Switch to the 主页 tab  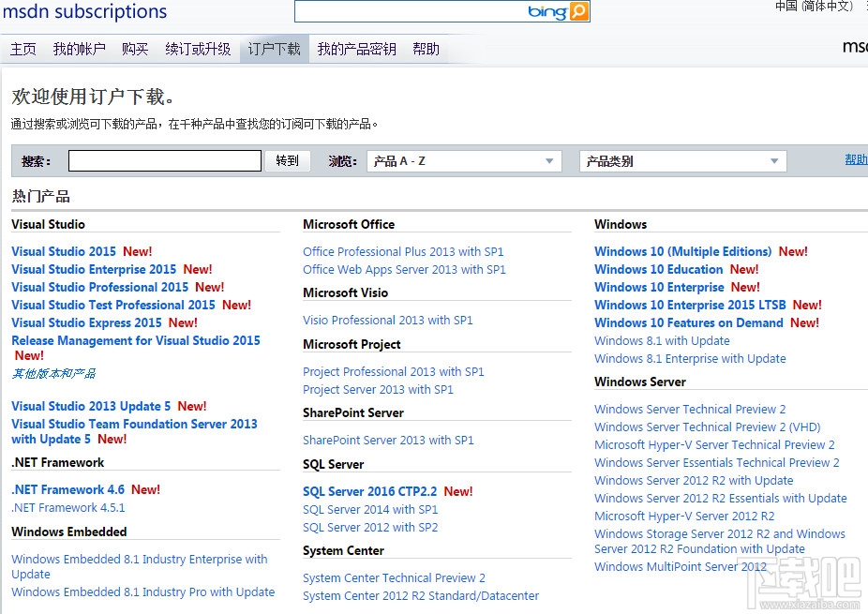pyautogui.click(x=22, y=48)
